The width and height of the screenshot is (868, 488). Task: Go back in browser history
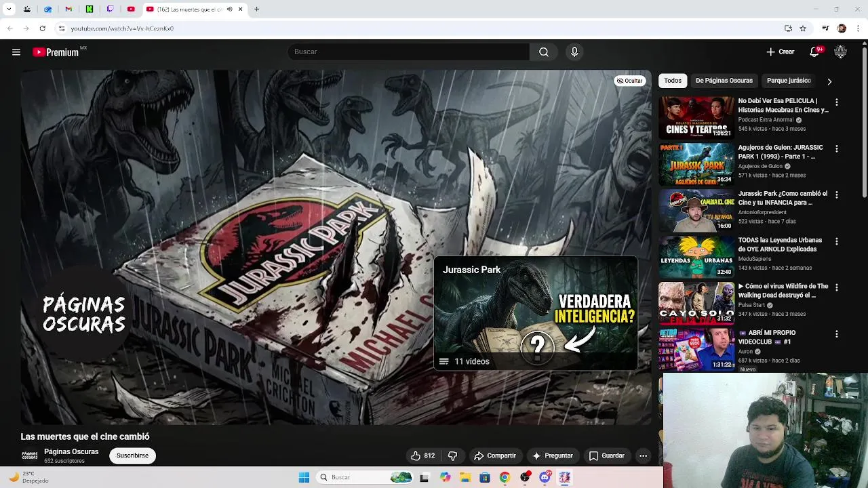pyautogui.click(x=9, y=28)
